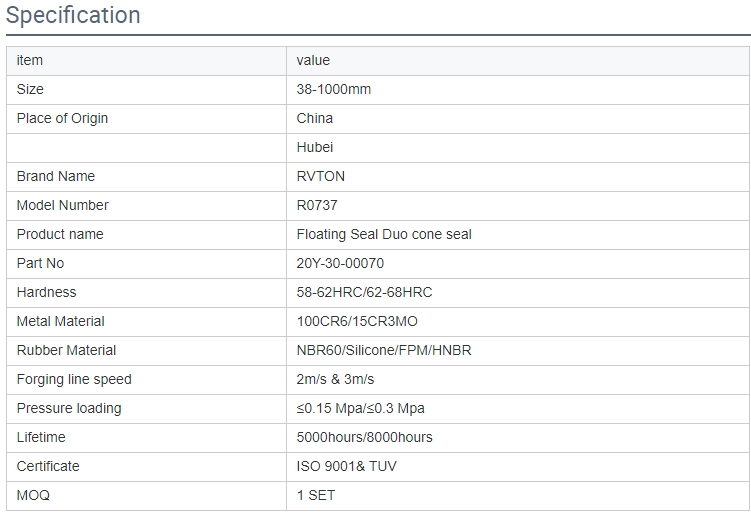Image resolution: width=751 pixels, height=512 pixels.
Task: Click the 2m/s & 3m/s value
Action: 335,379
